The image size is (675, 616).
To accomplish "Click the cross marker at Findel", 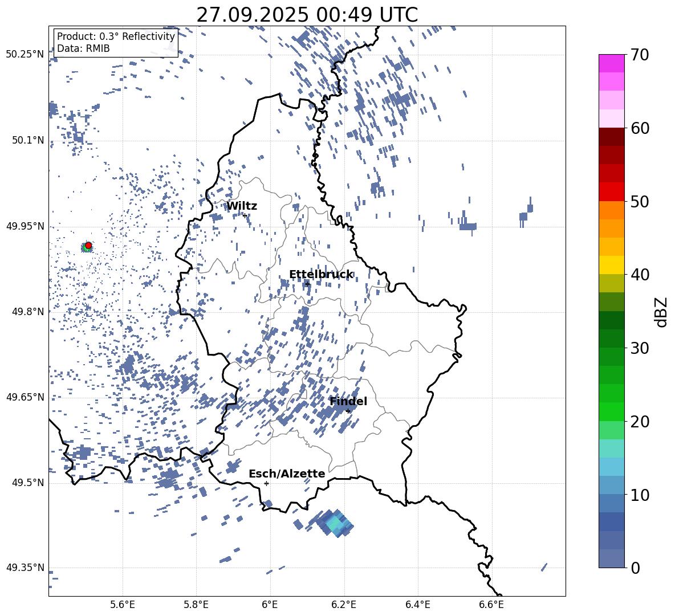I will (348, 411).
